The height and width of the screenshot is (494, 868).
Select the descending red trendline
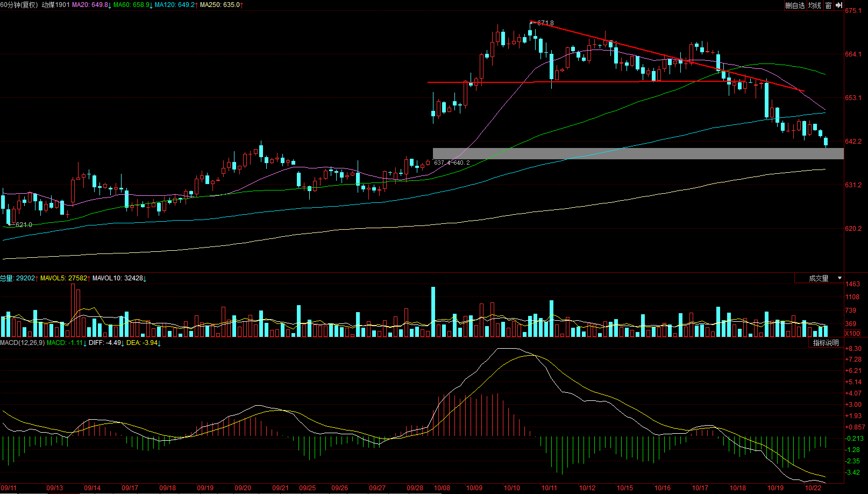667,57
